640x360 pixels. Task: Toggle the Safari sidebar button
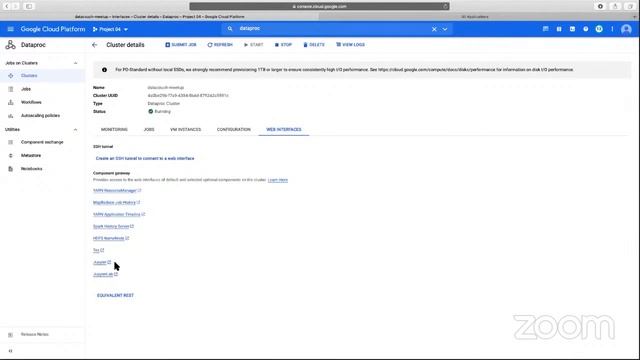29,7
